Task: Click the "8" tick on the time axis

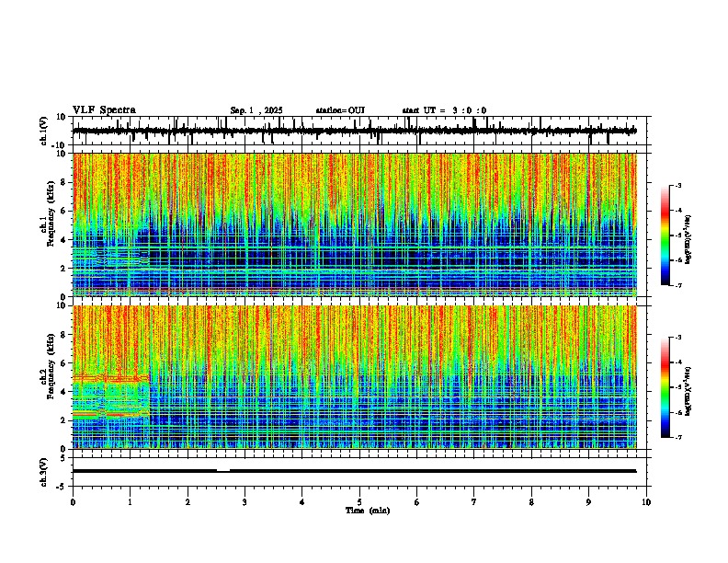Action: 531,502
